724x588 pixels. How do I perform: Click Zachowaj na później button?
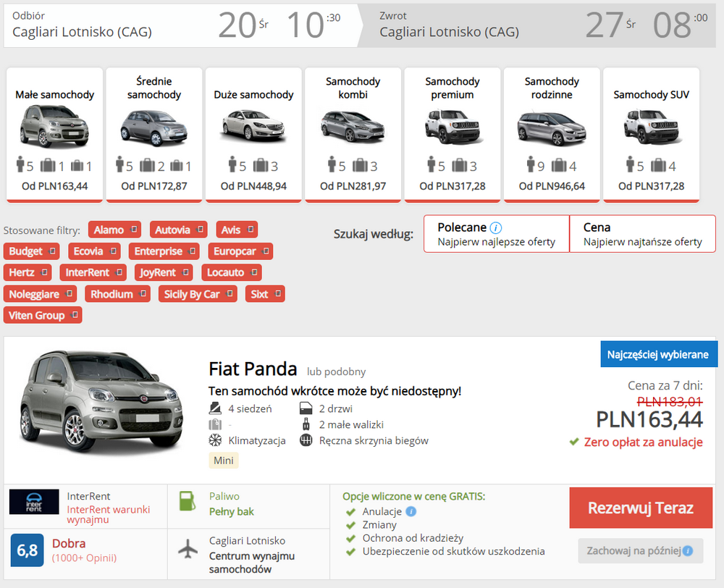click(x=641, y=550)
